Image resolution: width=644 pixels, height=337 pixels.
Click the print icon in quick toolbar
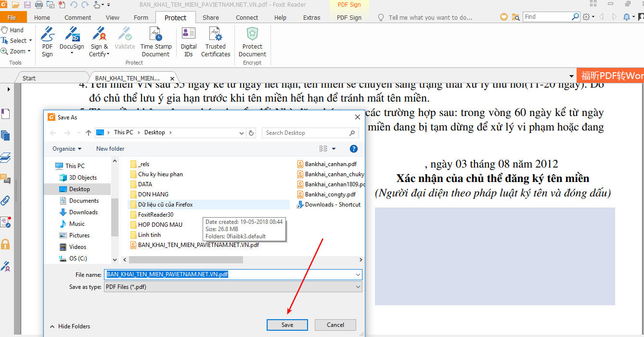pyautogui.click(x=39, y=5)
